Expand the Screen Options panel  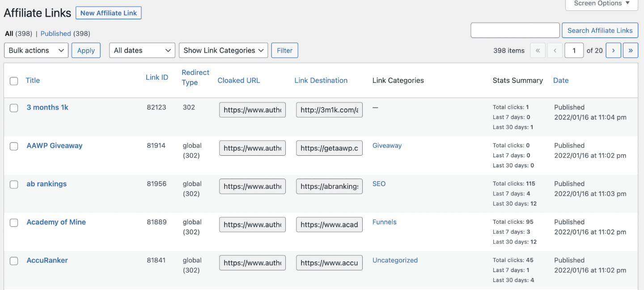coord(602,4)
